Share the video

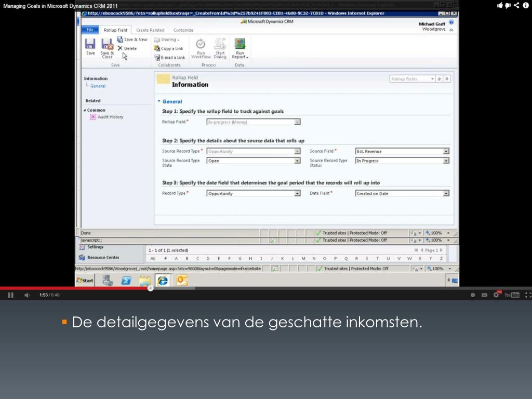click(516, 5)
